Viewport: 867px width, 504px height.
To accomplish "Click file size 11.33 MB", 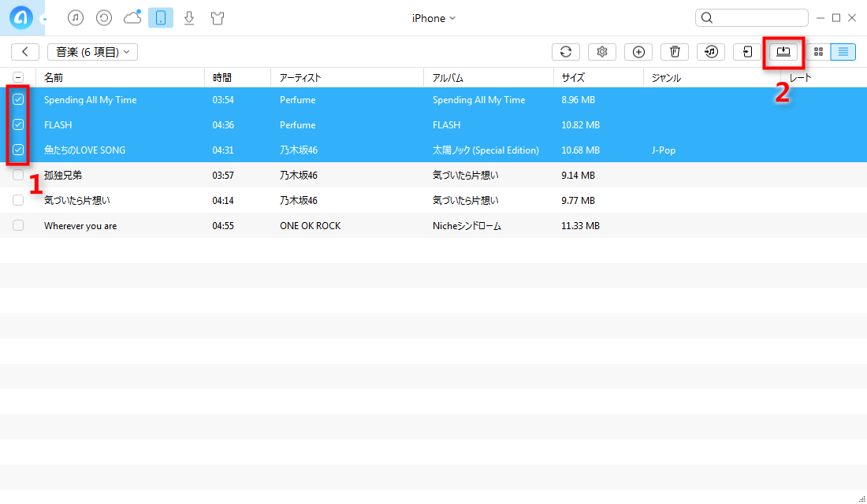I will click(581, 226).
